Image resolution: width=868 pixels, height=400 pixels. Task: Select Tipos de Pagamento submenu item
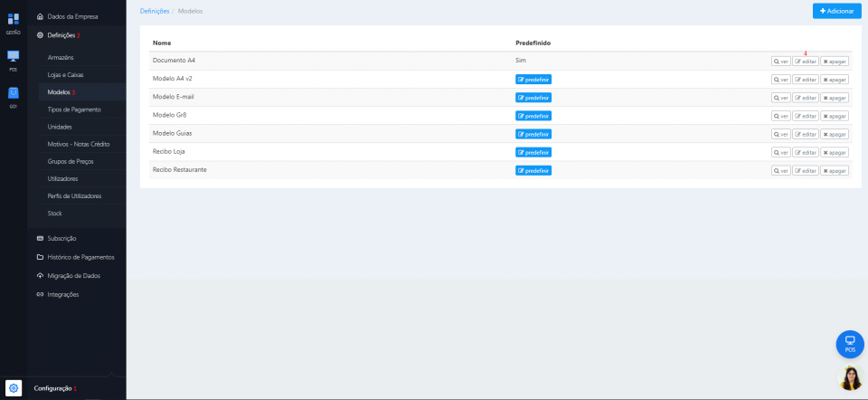[74, 110]
